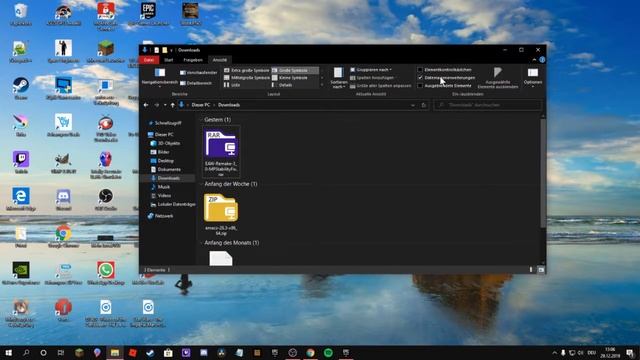Open Spotify from the taskbar
This screenshot has width=640, height=360.
[328, 353]
